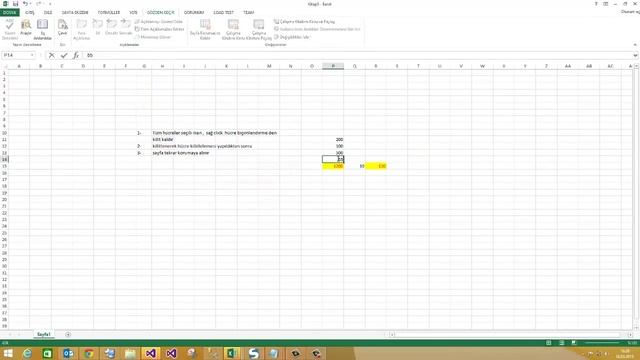Open the Insert Function fx dialog
640x360 pixels.
76,55
